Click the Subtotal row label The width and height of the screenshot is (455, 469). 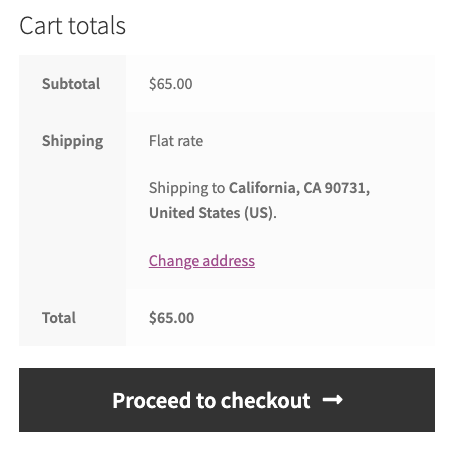pos(71,83)
